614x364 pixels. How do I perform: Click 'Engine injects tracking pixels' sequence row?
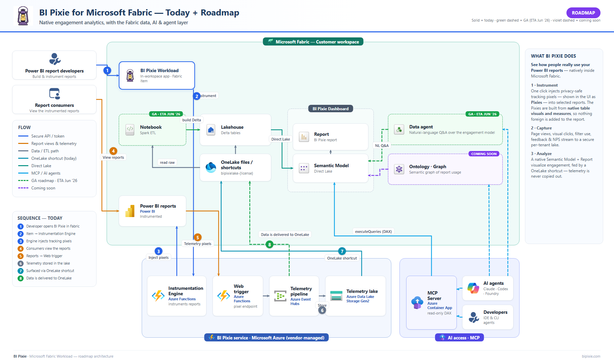pyautogui.click(x=45, y=241)
